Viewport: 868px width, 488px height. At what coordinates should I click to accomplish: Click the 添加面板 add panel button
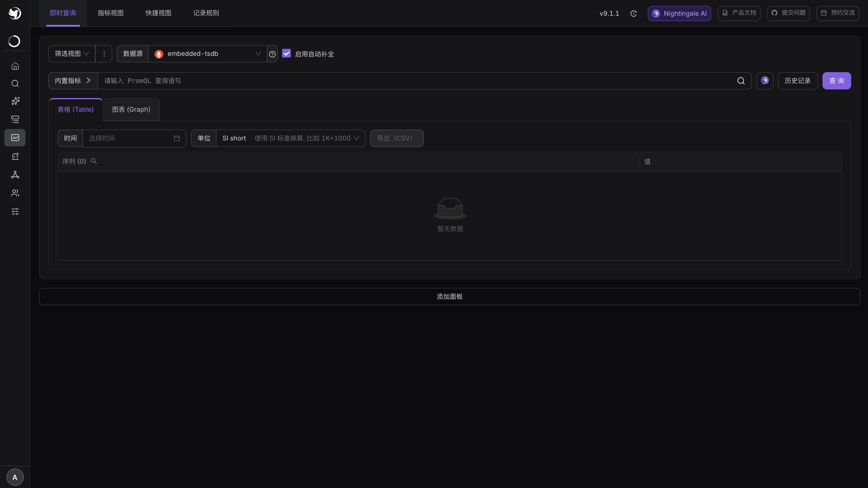(x=449, y=297)
